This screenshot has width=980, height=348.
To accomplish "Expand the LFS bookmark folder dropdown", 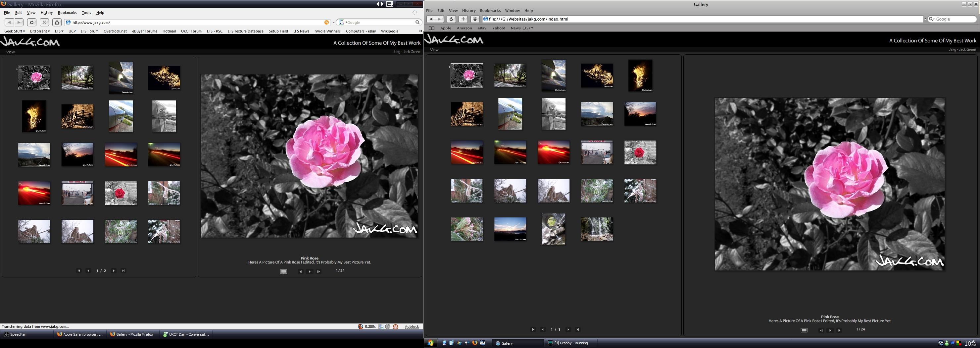I will [x=59, y=31].
